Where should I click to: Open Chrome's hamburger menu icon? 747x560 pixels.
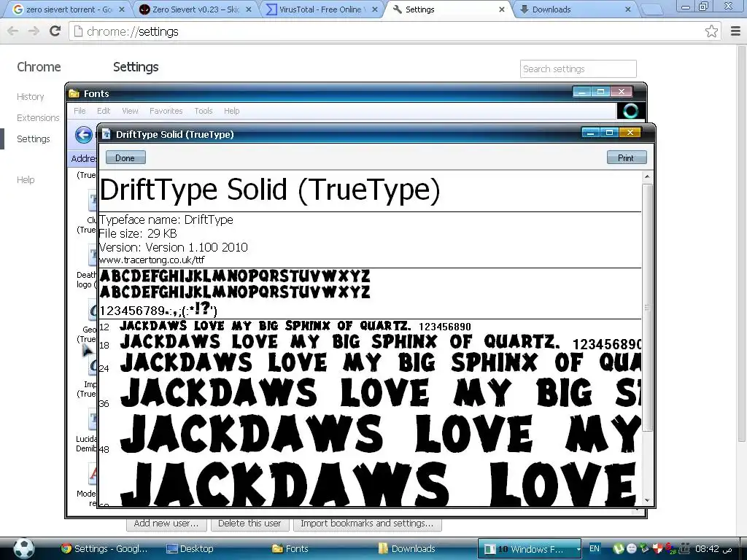point(735,31)
